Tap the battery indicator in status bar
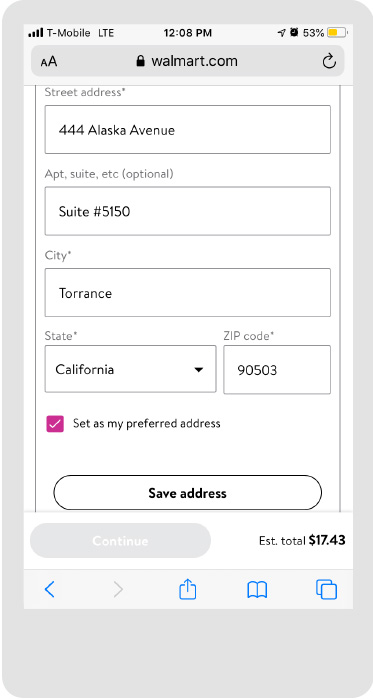This screenshot has width=373, height=699. (x=337, y=33)
